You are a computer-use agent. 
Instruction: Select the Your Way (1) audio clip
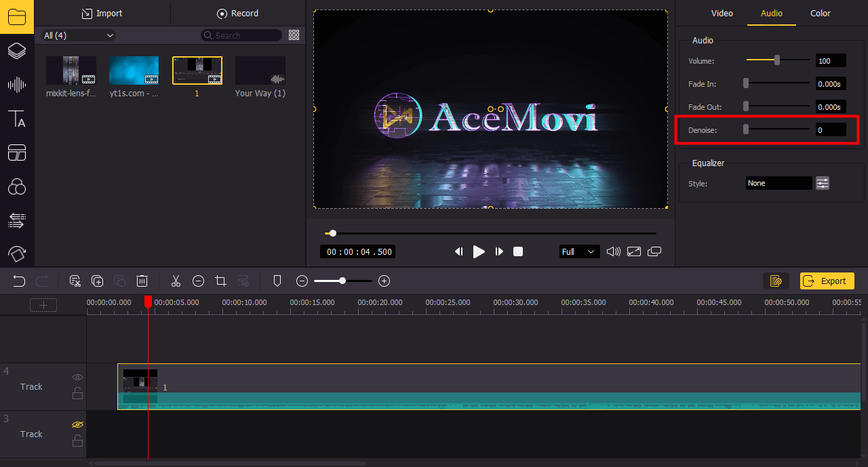(260, 70)
